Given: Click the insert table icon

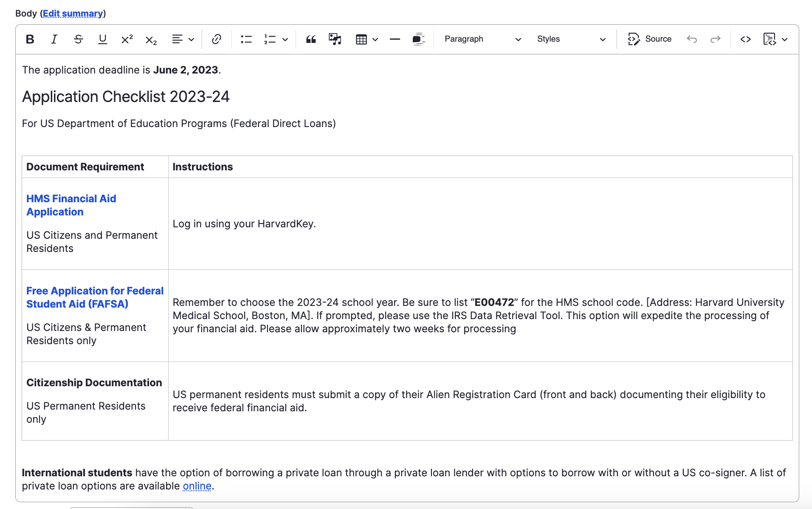Looking at the screenshot, I should 361,39.
